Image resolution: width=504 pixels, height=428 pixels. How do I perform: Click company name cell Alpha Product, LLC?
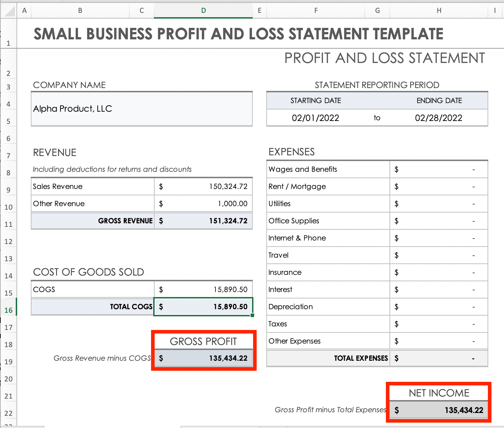[142, 109]
